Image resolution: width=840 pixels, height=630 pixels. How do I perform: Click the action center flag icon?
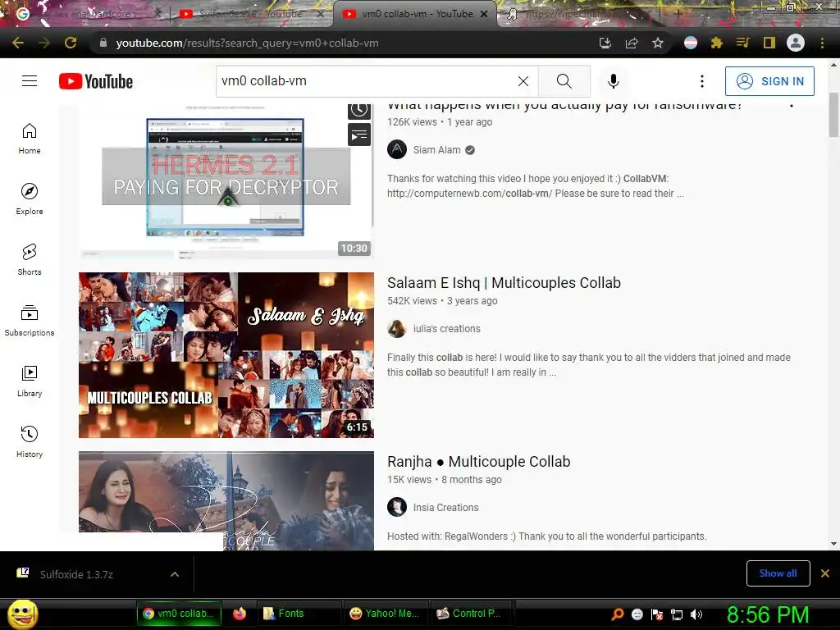coord(657,614)
